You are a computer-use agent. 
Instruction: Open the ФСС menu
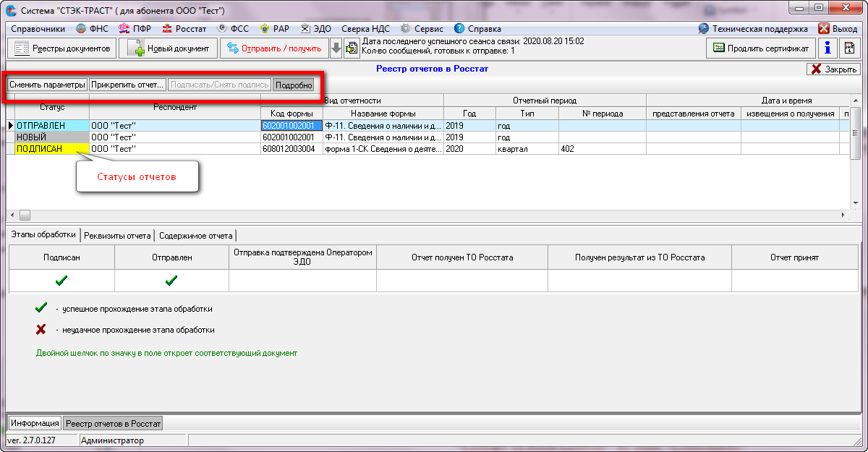click(x=231, y=29)
